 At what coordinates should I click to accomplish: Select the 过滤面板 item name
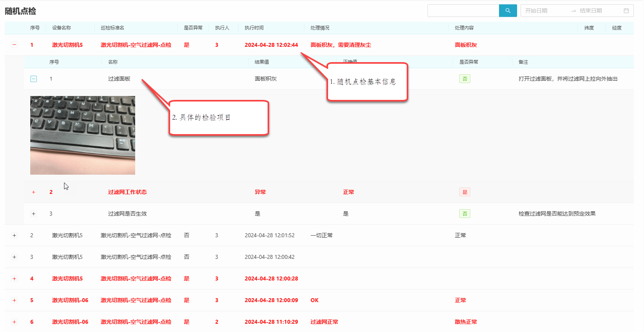[119, 79]
